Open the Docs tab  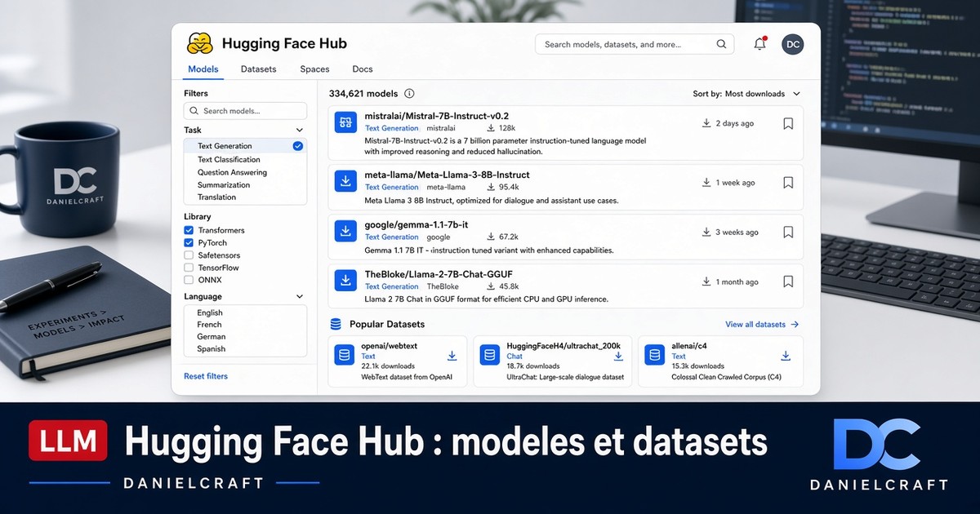(363, 69)
